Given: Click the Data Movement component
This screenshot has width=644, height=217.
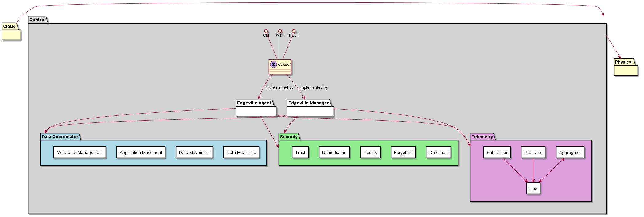Looking at the screenshot, I should (194, 153).
